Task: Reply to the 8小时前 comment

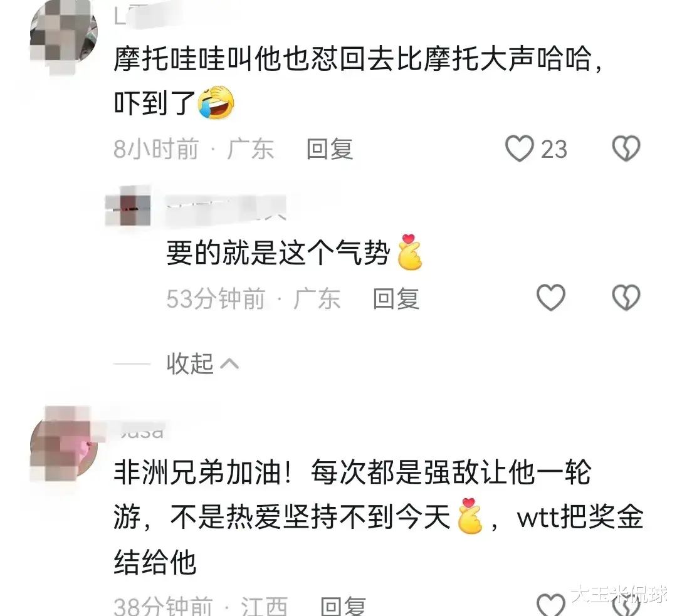Action: pyautogui.click(x=330, y=149)
